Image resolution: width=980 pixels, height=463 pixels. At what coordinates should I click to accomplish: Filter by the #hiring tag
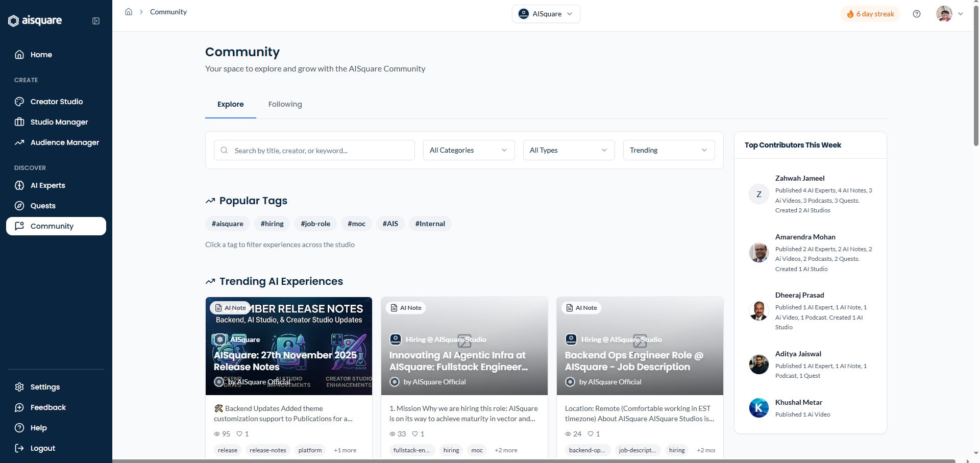pyautogui.click(x=272, y=224)
